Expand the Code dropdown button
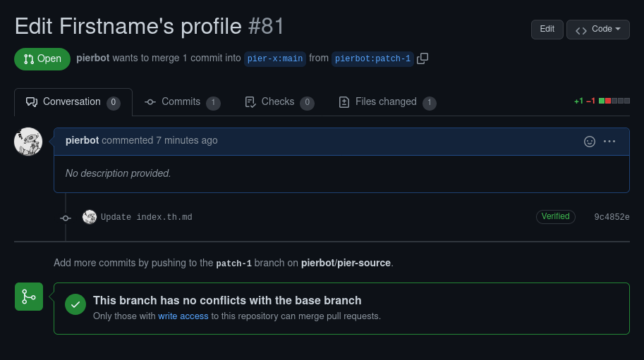 [x=598, y=30]
